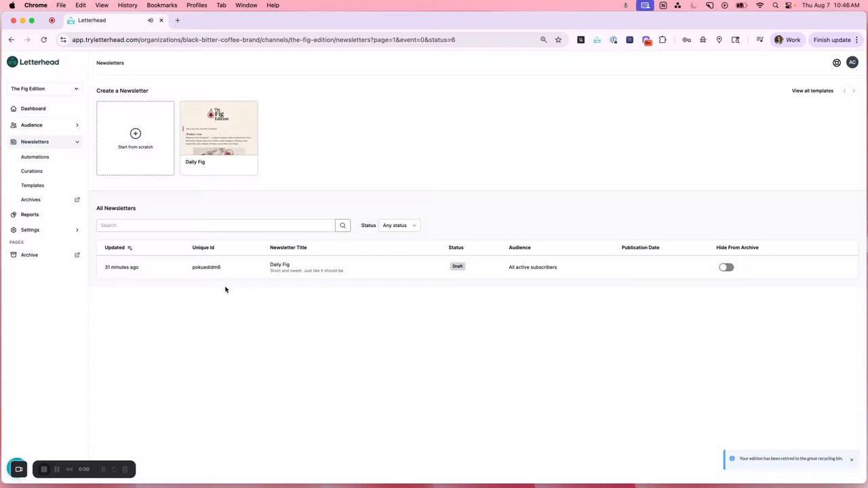Open Automations in the sidebar
Image resolution: width=868 pixels, height=488 pixels.
35,157
